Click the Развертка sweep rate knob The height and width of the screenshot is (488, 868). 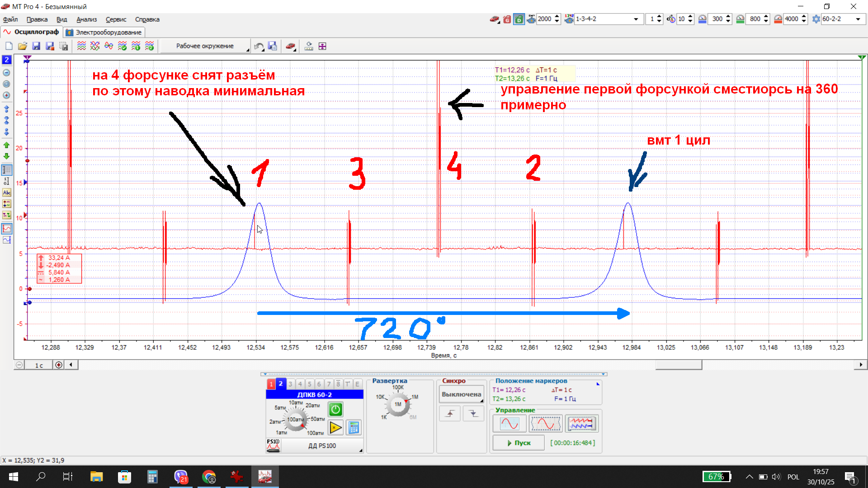point(398,404)
